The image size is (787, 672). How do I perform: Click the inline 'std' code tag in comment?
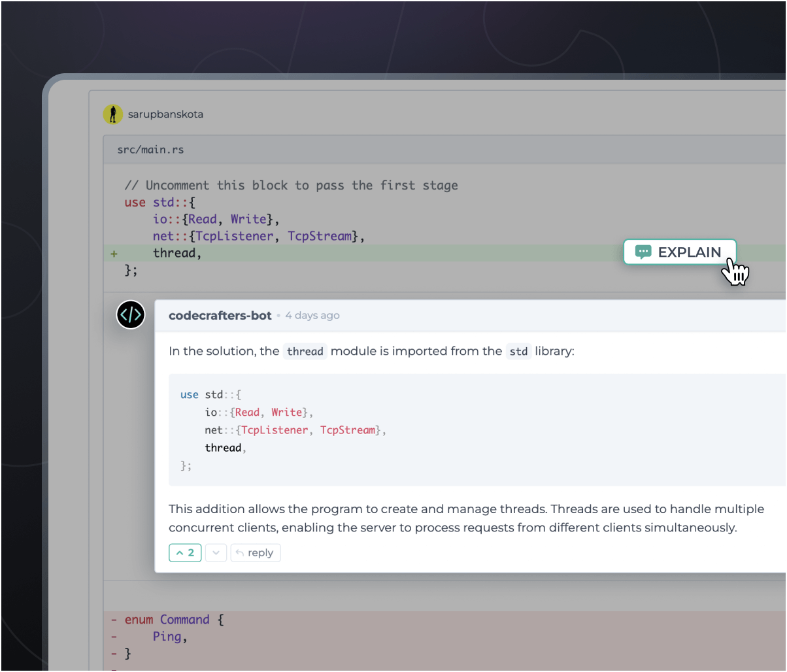[518, 352]
